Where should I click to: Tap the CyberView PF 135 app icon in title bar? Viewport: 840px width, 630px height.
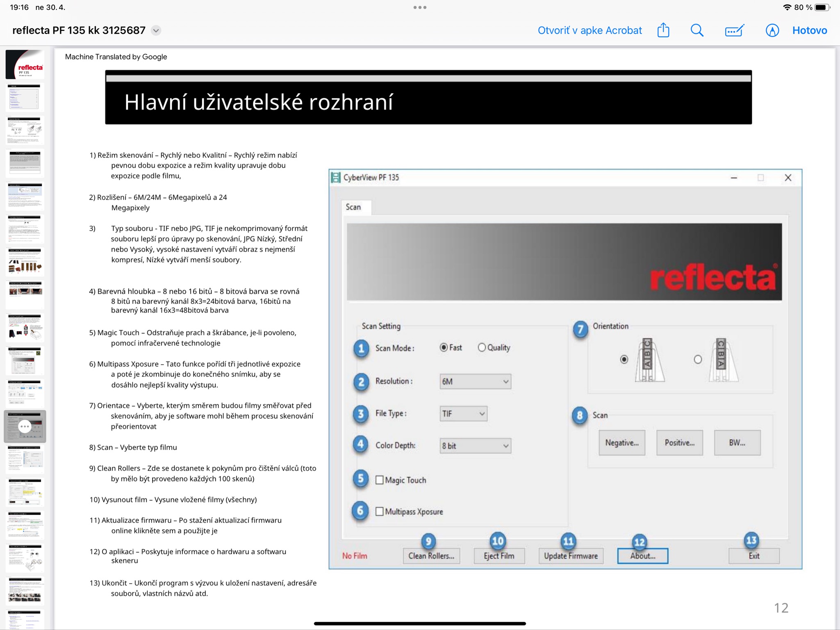[336, 178]
